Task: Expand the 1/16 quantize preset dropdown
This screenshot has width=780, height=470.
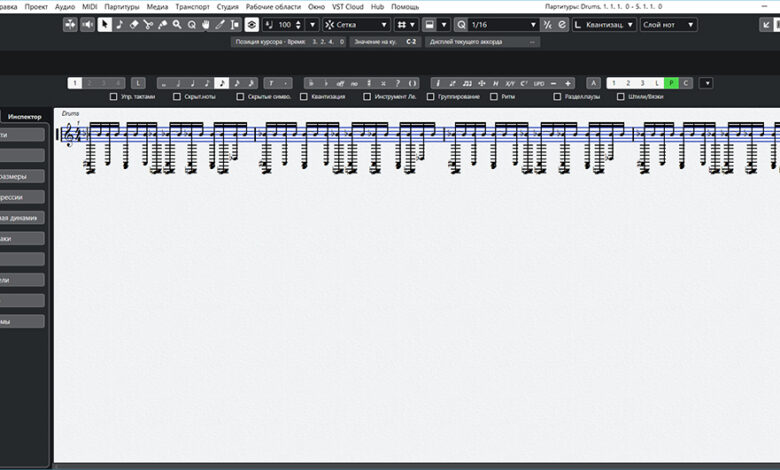Action: click(503, 24)
